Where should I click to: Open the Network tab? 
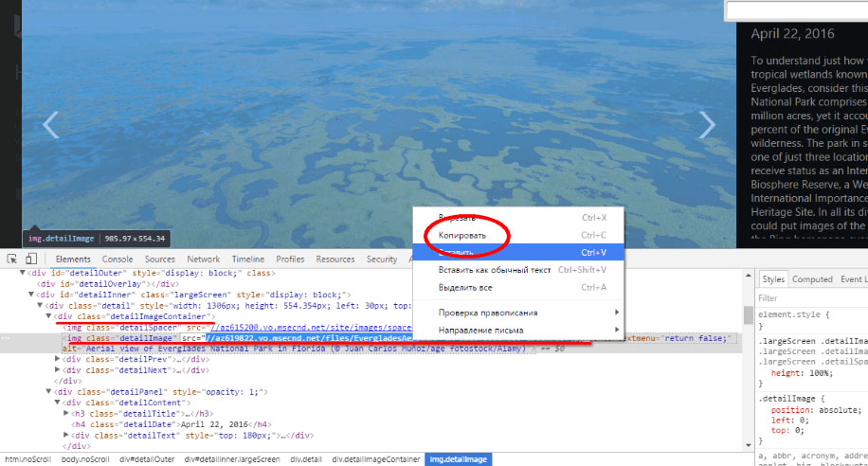203,259
